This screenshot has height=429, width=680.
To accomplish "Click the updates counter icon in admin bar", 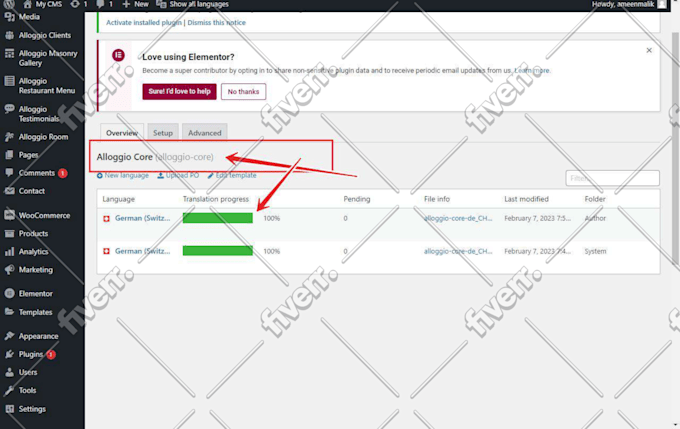I will coord(75,4).
